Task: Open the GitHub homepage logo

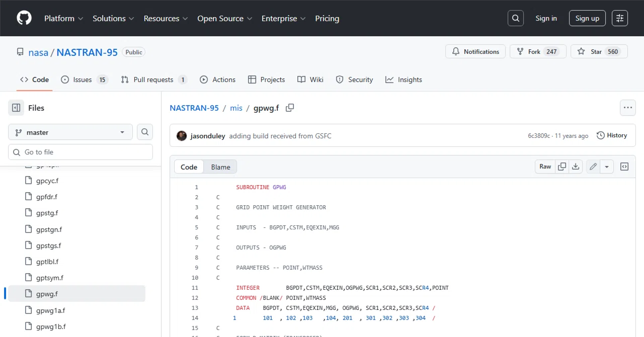Action: coord(24,18)
